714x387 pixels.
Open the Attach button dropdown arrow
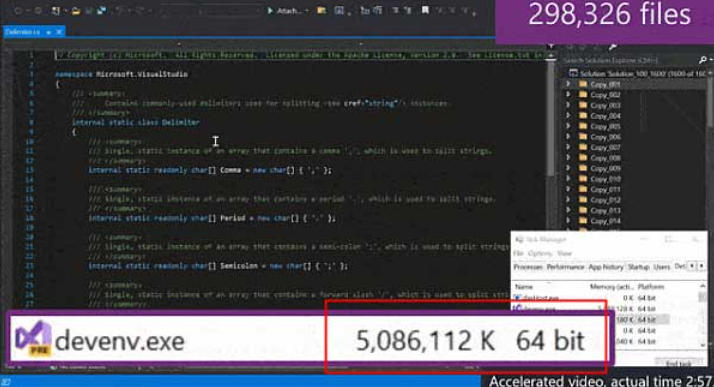[x=306, y=11]
